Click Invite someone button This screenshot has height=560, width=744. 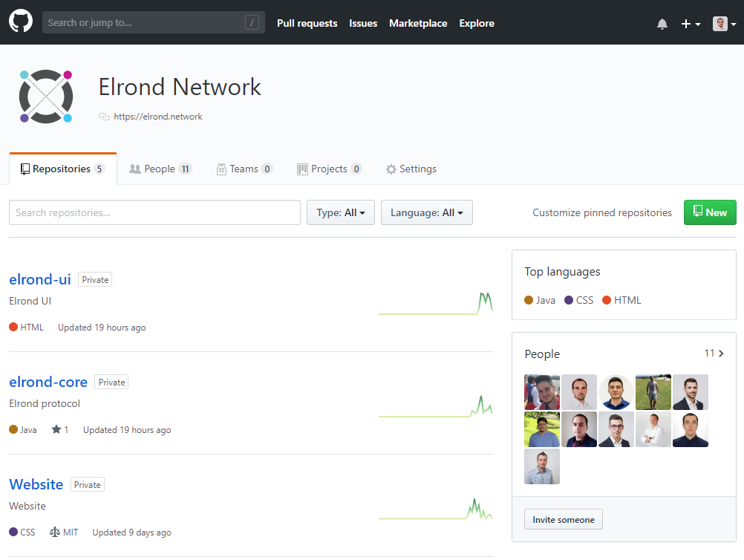tap(564, 520)
